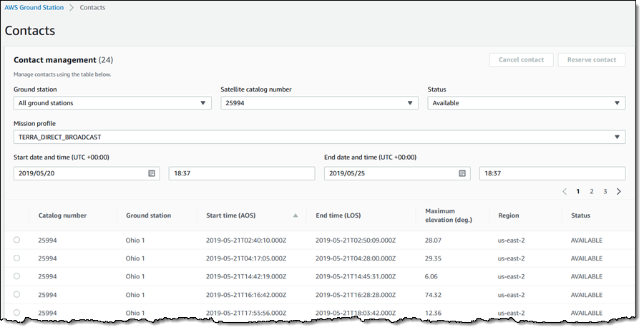Expand the Mission profile dropdown

click(x=319, y=137)
